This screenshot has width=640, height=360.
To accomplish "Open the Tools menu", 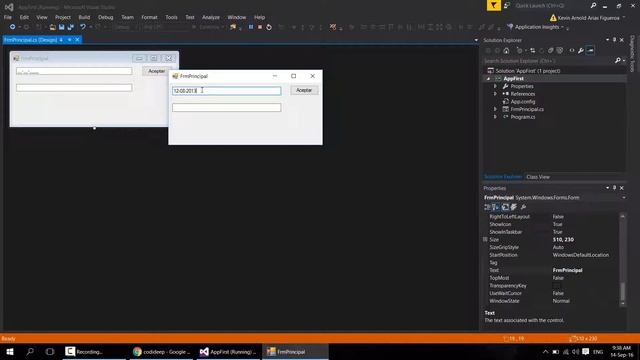I will [x=171, y=17].
